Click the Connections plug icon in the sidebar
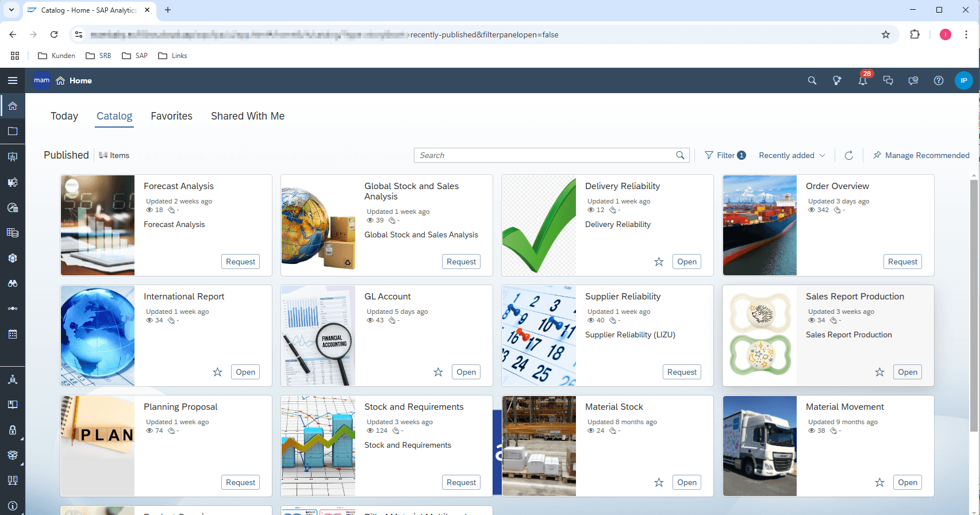Viewport: 980px width, 515px height. click(13, 481)
